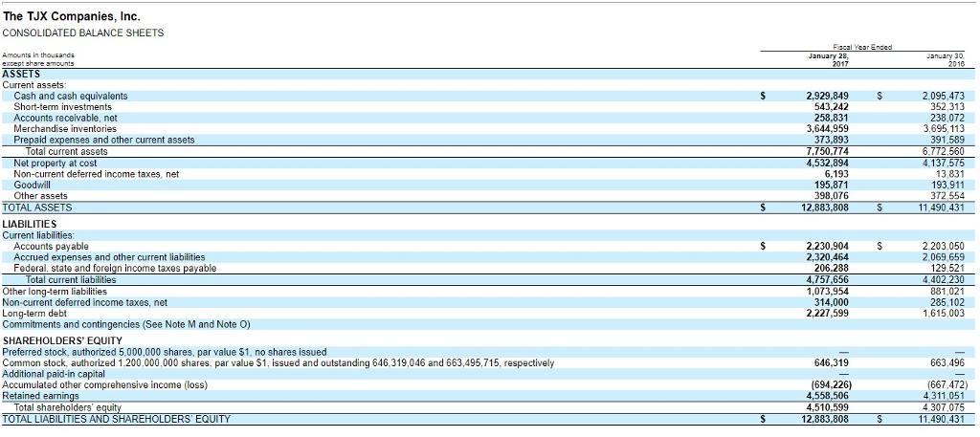The height and width of the screenshot is (437, 980).
Task: Select the "Total current liabilities" row label
Action: point(71,279)
